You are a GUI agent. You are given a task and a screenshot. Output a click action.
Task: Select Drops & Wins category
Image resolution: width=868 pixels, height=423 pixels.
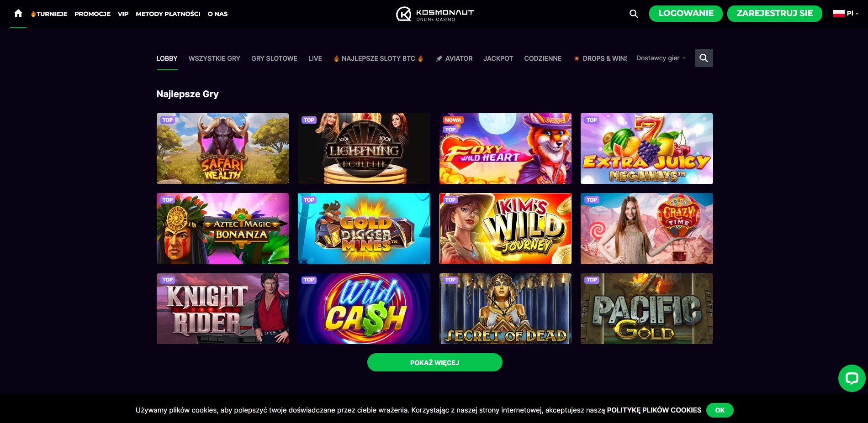[x=600, y=58]
